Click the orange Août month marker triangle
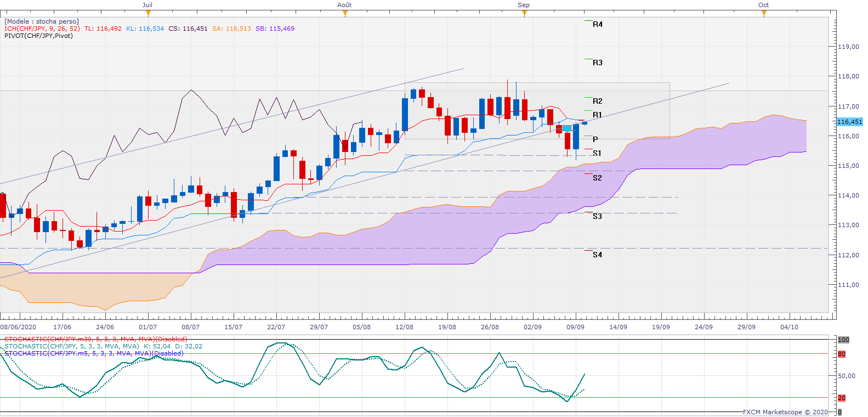 click(345, 14)
